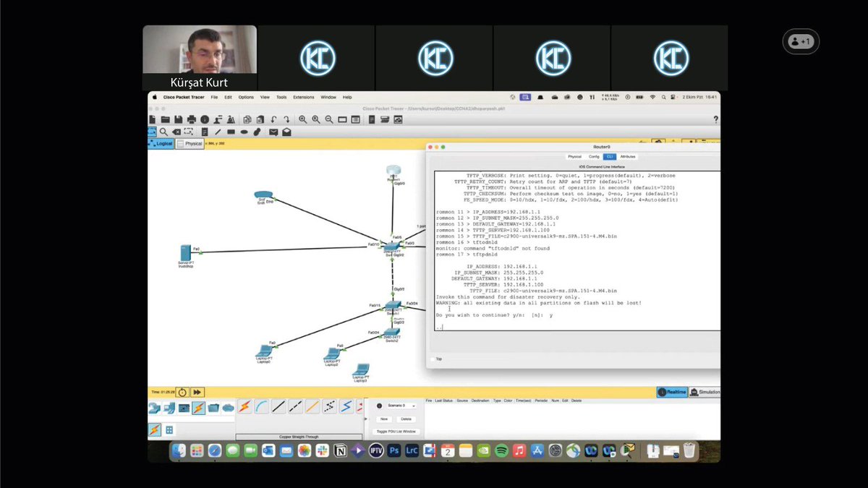Open a file with the folder icon

click(166, 119)
